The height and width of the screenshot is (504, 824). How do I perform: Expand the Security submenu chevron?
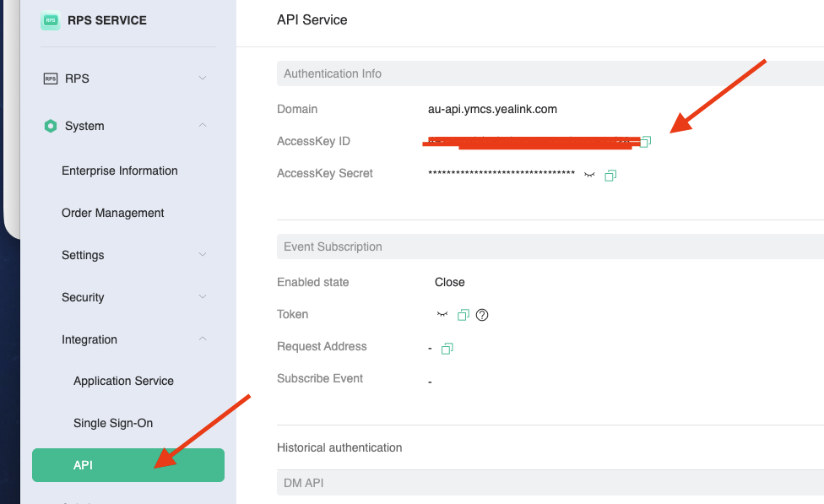pos(202,297)
